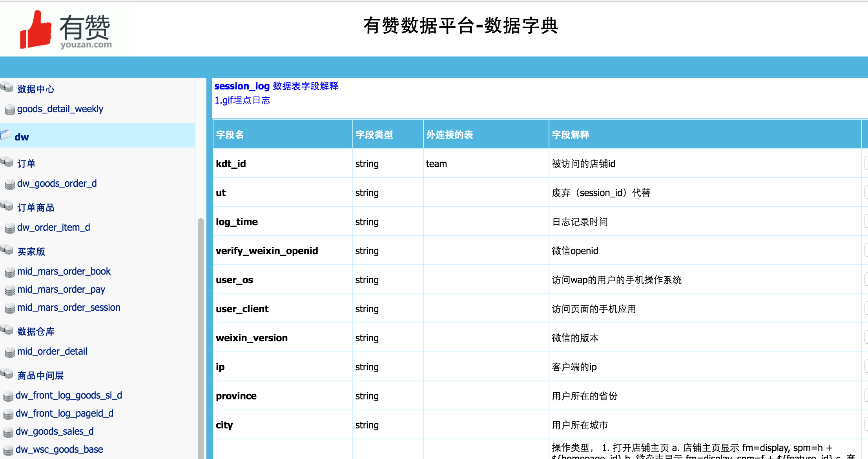Click the kdt_id field name
The width and height of the screenshot is (868, 459).
231,164
